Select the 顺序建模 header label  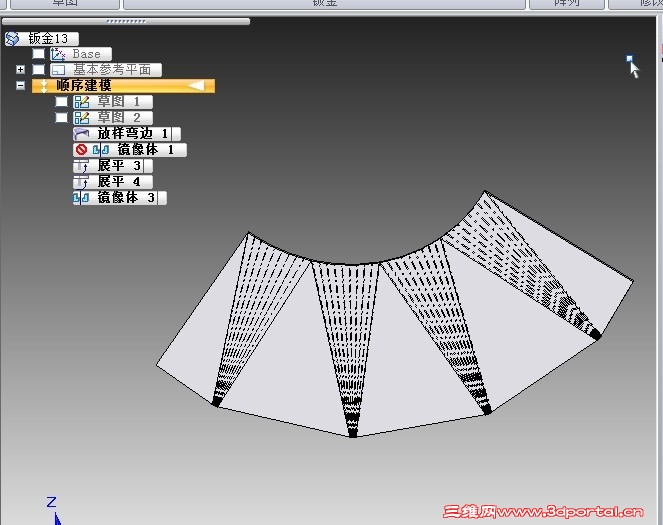tap(84, 86)
